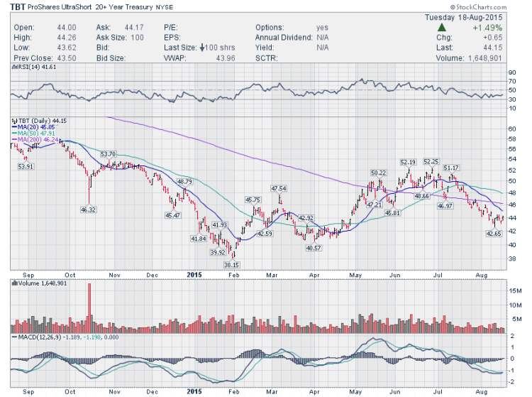Click the Annual Dividend label
This screenshot has height=397, width=532.
click(284, 38)
